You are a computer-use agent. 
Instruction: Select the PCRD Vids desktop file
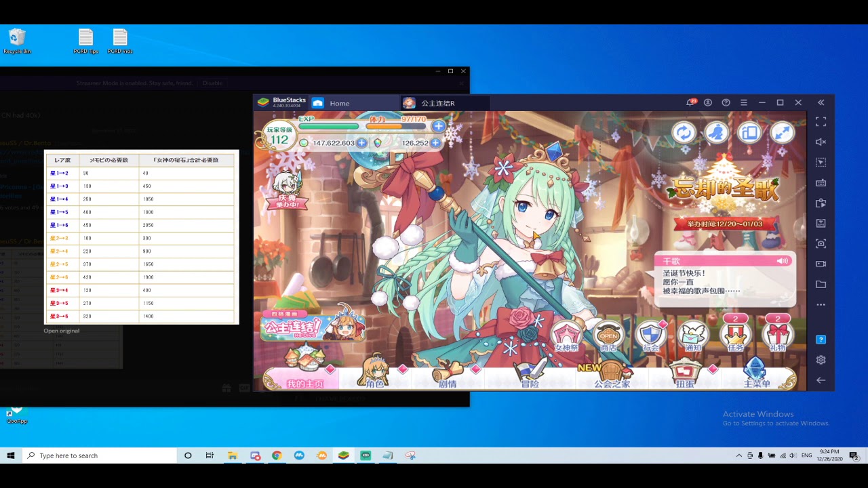point(120,41)
